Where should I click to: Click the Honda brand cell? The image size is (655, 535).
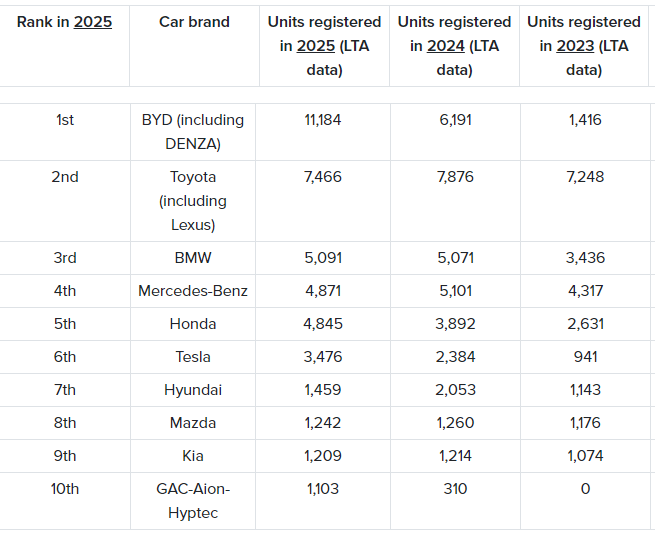(x=193, y=324)
